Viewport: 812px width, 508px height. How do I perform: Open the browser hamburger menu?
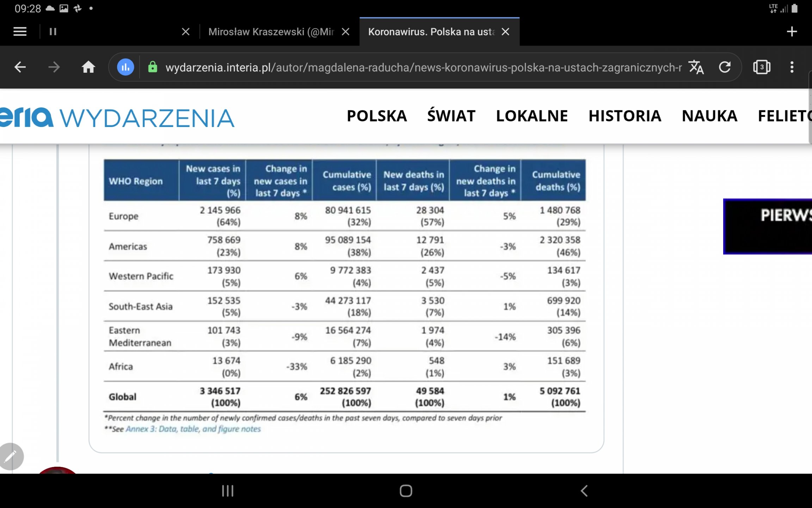(20, 32)
